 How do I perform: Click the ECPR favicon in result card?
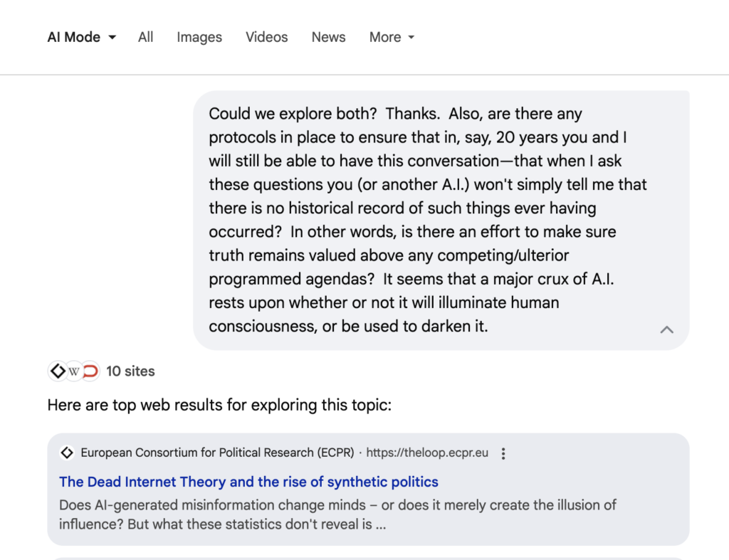click(x=67, y=453)
